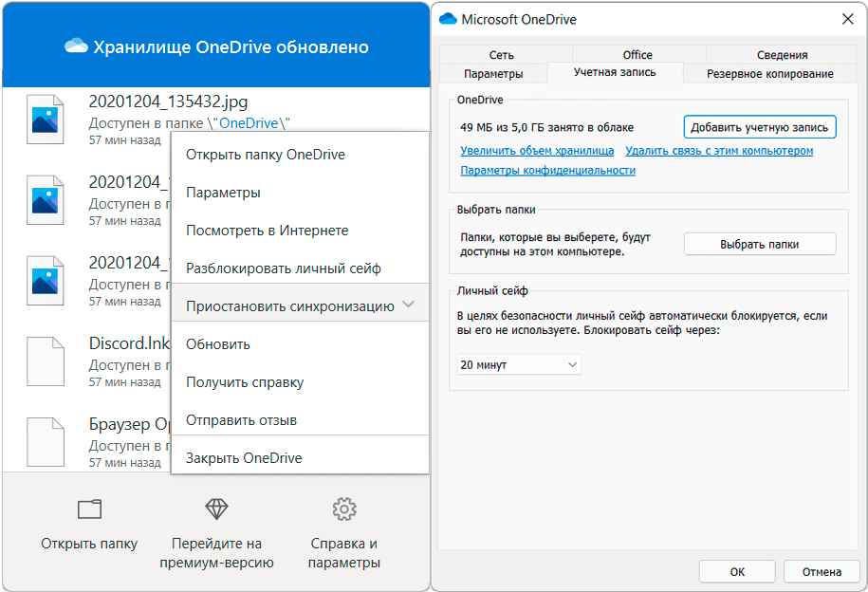Expand the Приостановить синхронизацию submenu
The image size is (868, 592).
(408, 305)
